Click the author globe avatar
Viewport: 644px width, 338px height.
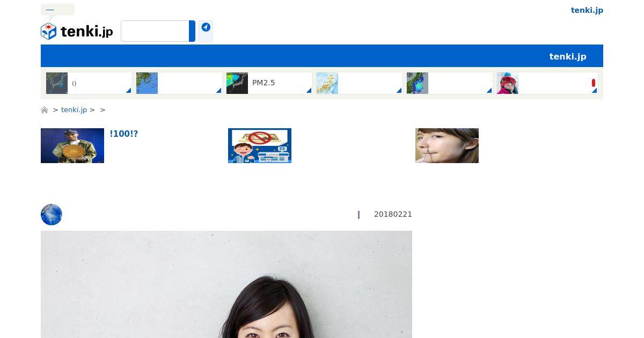pos(52,215)
